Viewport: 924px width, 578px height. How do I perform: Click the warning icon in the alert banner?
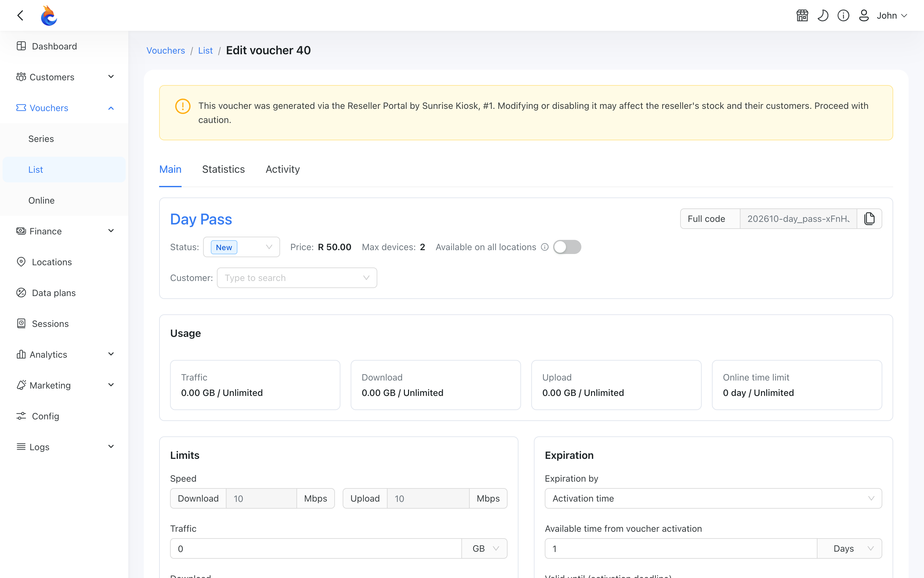tap(183, 106)
